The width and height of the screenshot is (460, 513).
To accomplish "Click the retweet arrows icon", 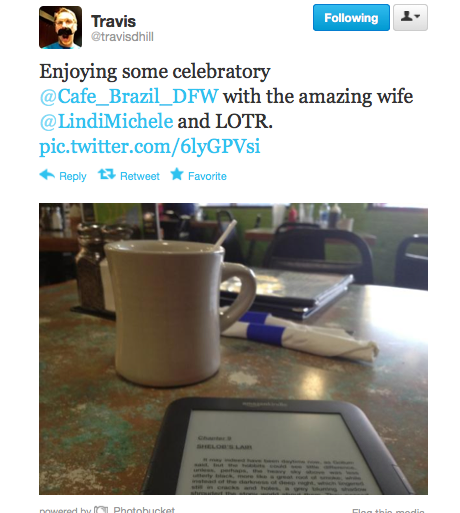I will [x=107, y=174].
